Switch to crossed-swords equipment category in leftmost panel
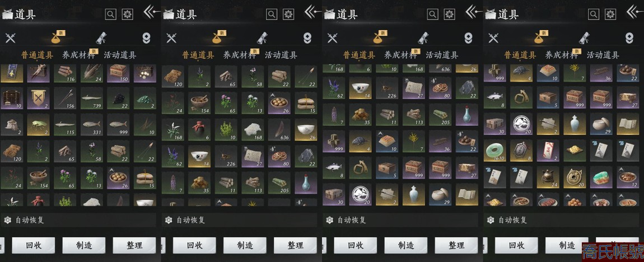The height and width of the screenshot is (262, 644). click(x=10, y=38)
